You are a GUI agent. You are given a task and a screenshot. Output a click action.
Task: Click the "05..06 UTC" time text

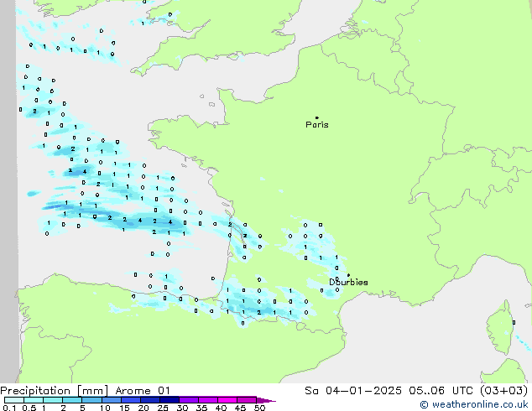[x=441, y=391]
